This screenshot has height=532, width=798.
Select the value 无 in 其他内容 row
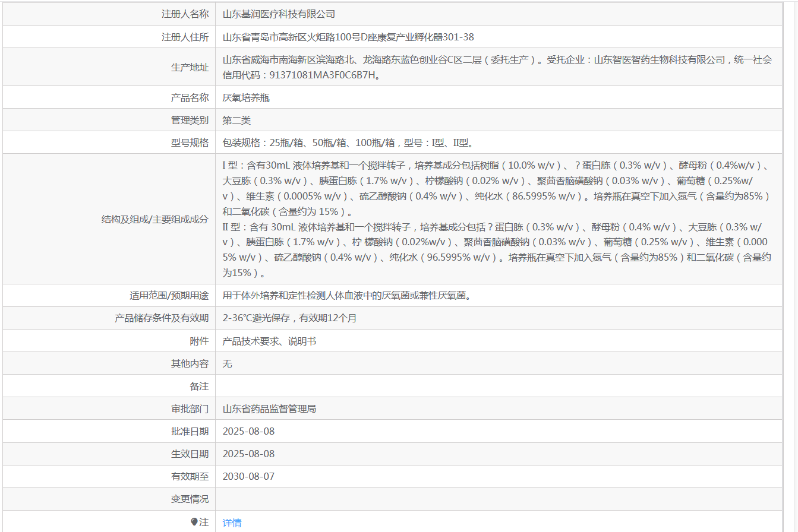pyautogui.click(x=228, y=363)
